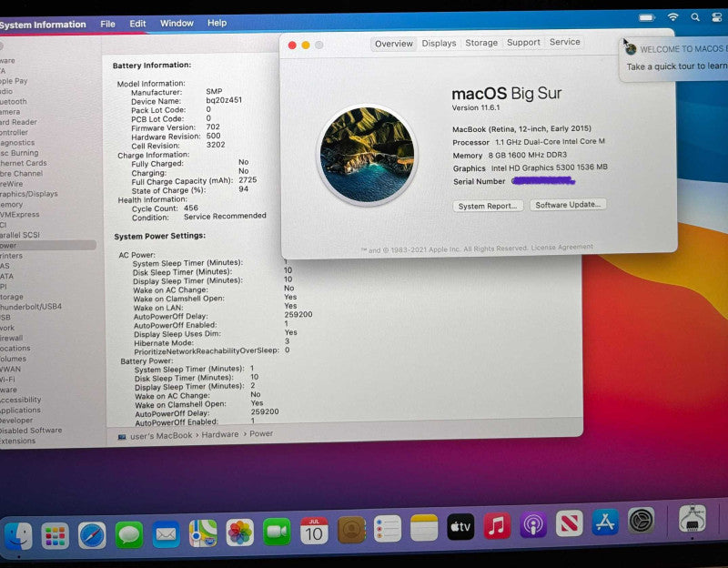Open Music from the Dock
Screen dimensions: 728x568
497,526
